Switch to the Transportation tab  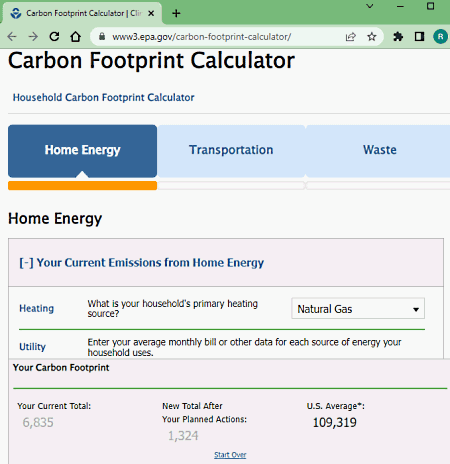coord(231,151)
